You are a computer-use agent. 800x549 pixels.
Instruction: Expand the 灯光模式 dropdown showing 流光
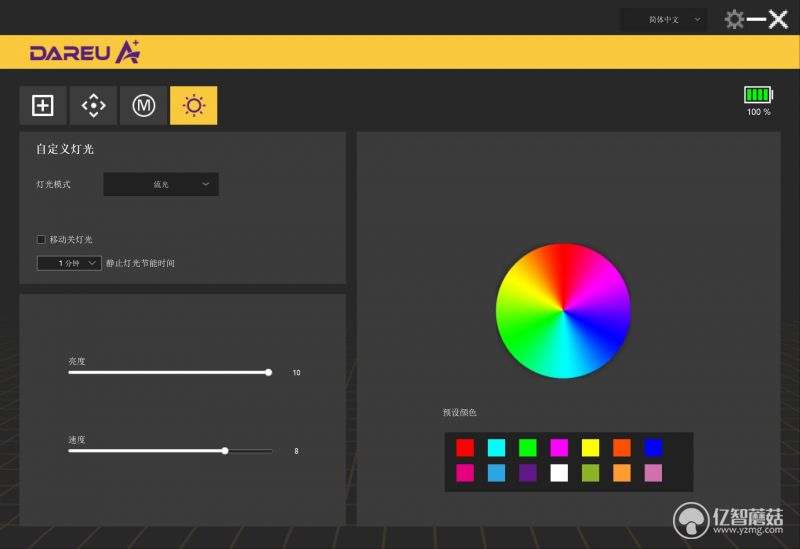click(161, 184)
